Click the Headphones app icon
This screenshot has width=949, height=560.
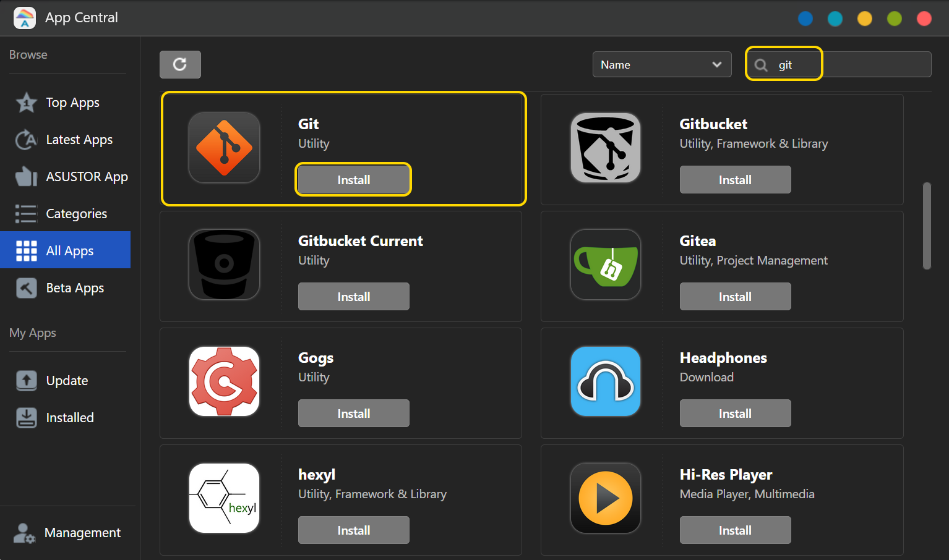click(x=606, y=381)
